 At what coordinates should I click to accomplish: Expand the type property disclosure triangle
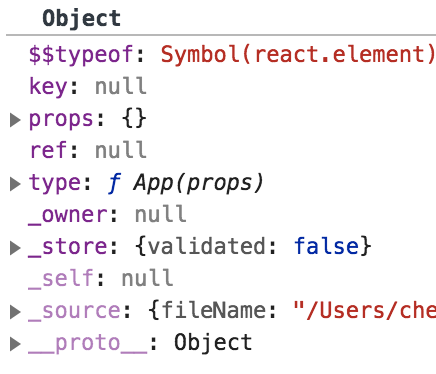(x=15, y=184)
